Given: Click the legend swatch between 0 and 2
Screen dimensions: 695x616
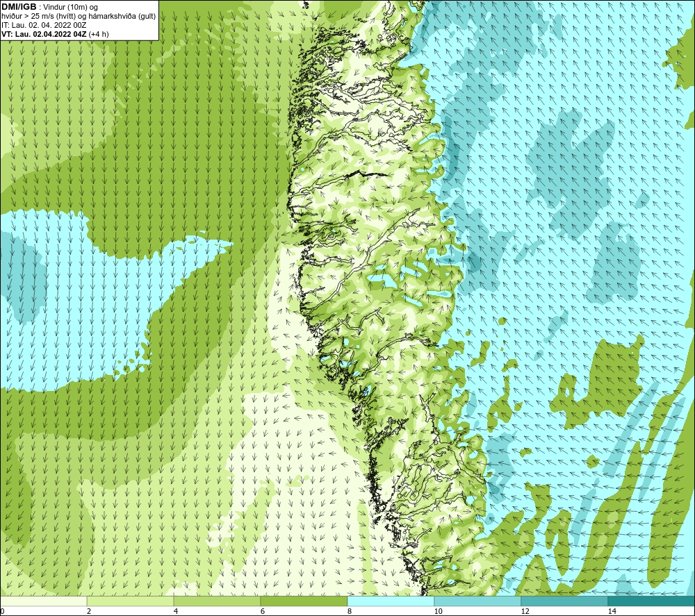Looking at the screenshot, I should pyautogui.click(x=43, y=601).
